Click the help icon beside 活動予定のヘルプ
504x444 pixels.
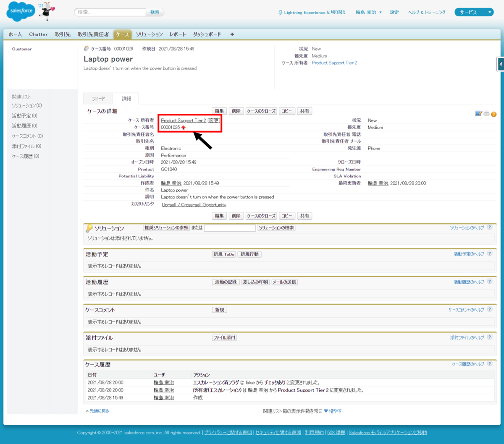pos(490,254)
